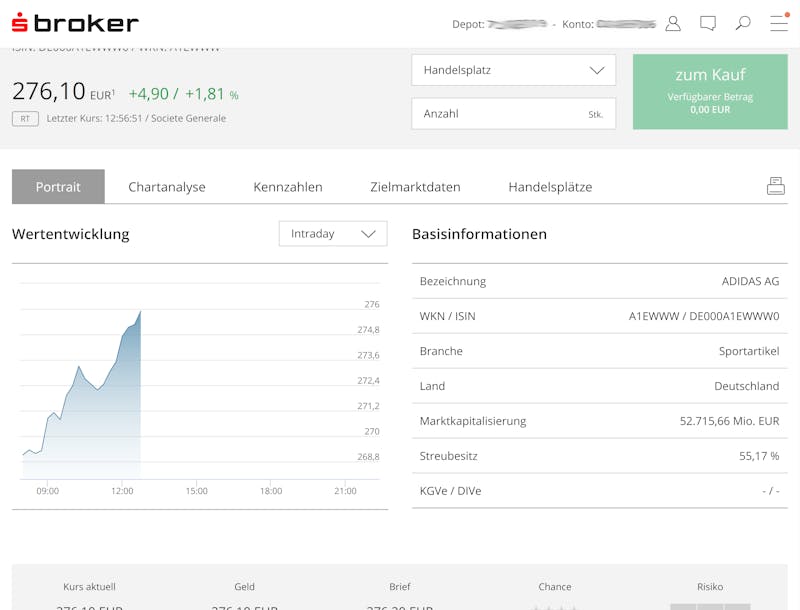Click the S Broker logo
This screenshot has height=610, width=800.
pyautogui.click(x=75, y=22)
